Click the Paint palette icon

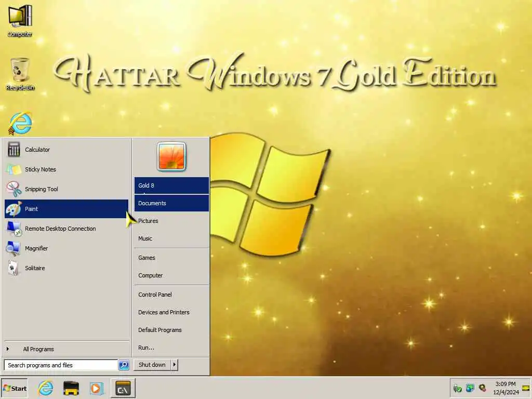point(14,209)
